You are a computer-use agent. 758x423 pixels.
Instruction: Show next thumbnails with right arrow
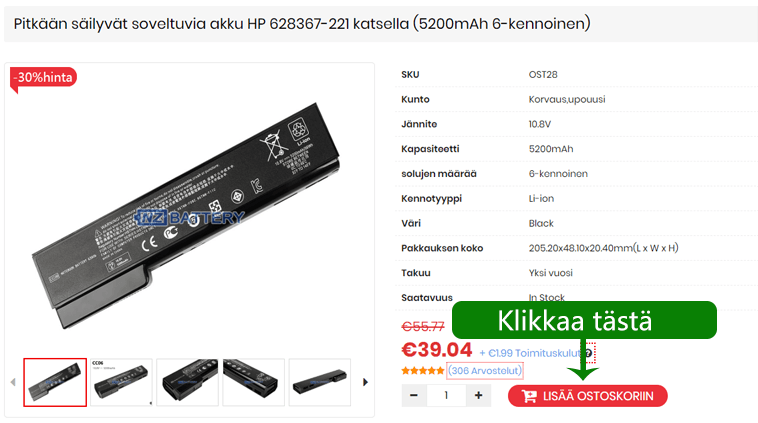point(365,382)
